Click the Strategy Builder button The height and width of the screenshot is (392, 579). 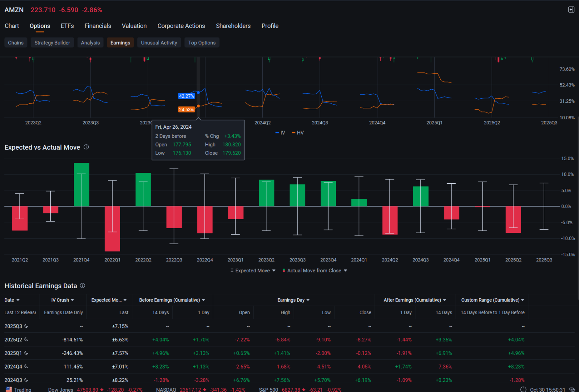[x=52, y=43]
